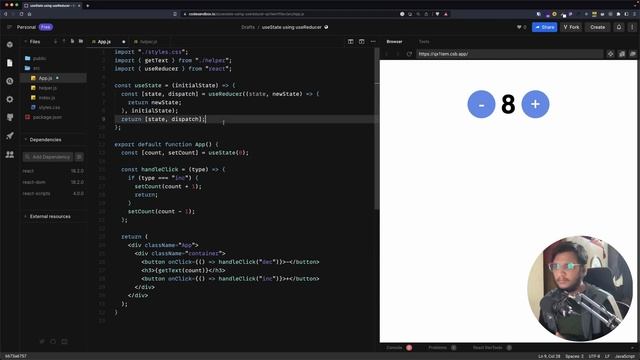This screenshot has width=640, height=360.
Task: Refresh the preview browser
Action: coord(409,54)
